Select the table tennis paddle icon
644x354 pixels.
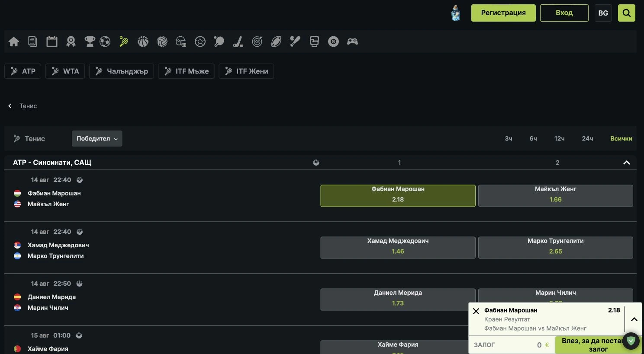click(x=219, y=41)
